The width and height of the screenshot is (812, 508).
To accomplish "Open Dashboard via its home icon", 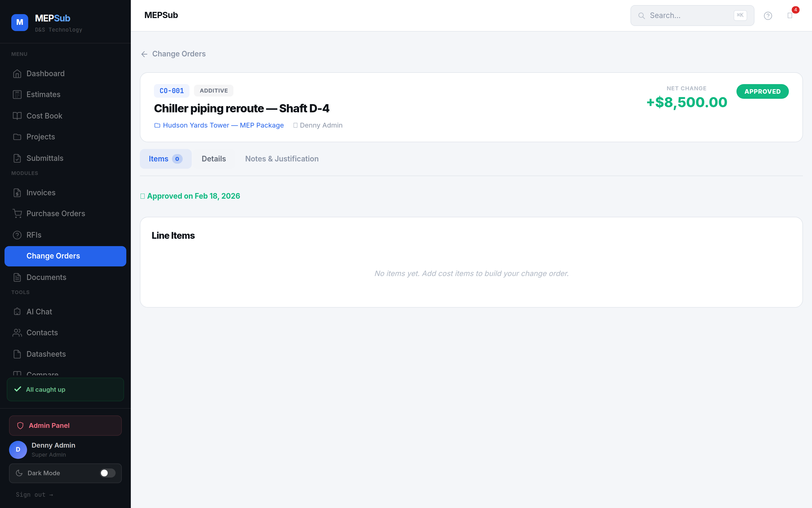I will tap(17, 74).
